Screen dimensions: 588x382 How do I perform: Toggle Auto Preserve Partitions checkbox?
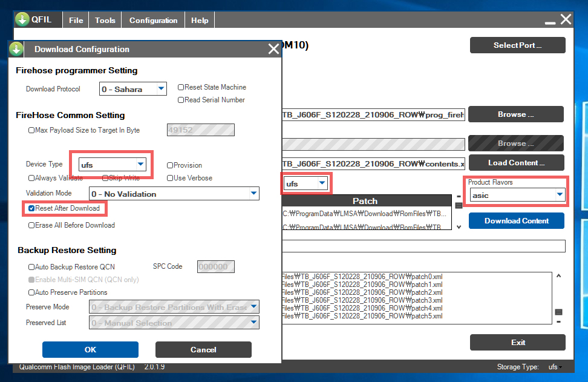pos(31,292)
